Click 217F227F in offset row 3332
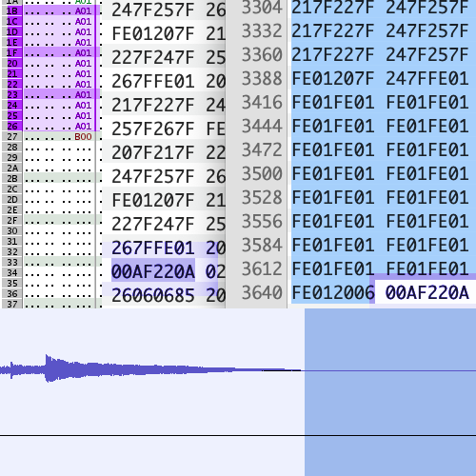 click(333, 31)
